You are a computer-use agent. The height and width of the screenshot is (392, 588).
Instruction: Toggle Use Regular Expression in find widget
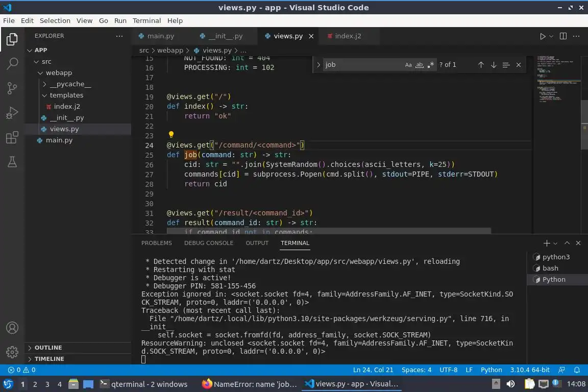[x=430, y=65]
